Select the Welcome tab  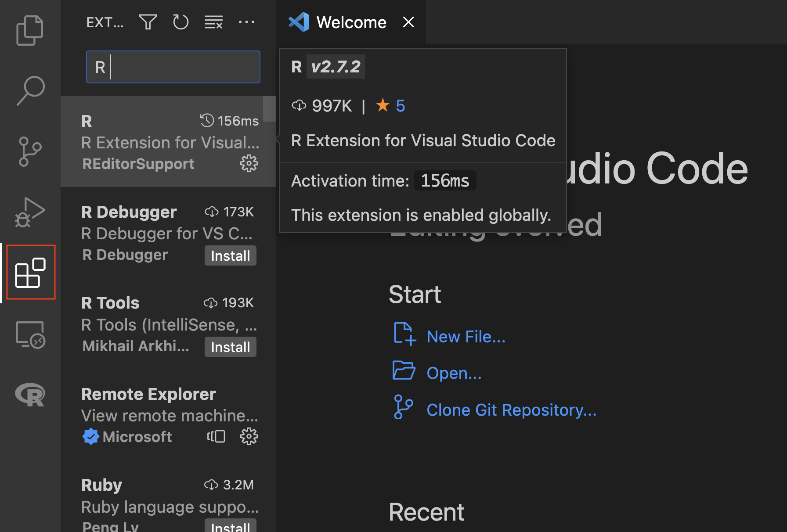(x=351, y=22)
